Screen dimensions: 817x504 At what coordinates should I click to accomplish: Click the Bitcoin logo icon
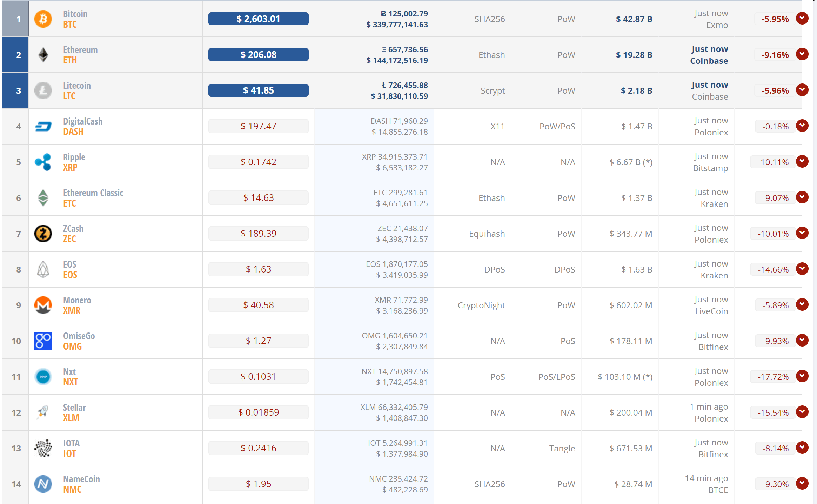click(43, 19)
